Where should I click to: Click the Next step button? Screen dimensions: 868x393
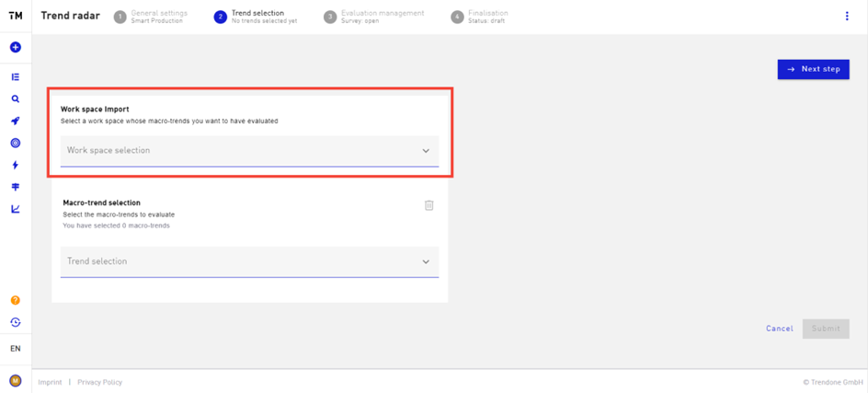click(x=813, y=69)
